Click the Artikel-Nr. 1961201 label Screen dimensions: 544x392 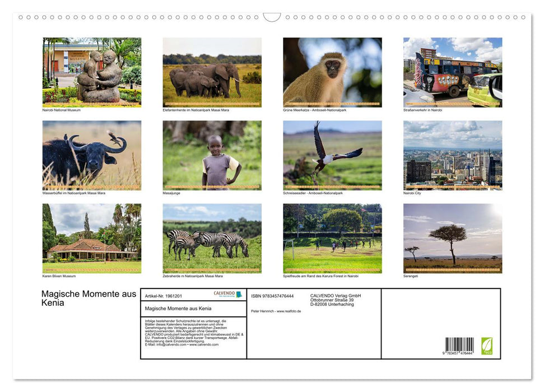click(x=164, y=296)
